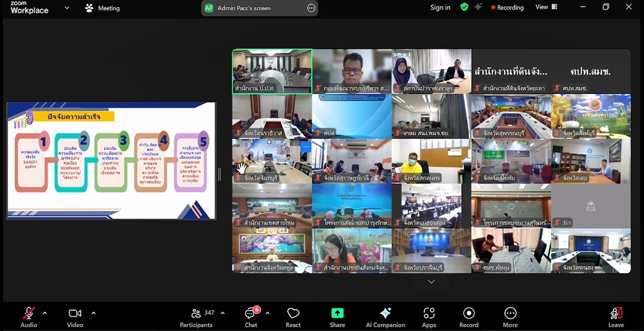Start recording with the Record button
Viewport: 644px width, 331px height.
(469, 317)
